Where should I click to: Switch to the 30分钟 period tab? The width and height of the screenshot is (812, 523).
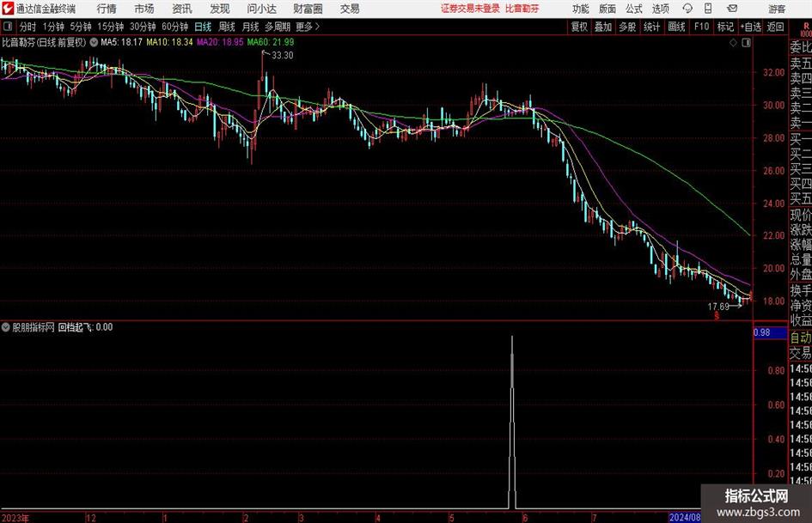(143, 27)
